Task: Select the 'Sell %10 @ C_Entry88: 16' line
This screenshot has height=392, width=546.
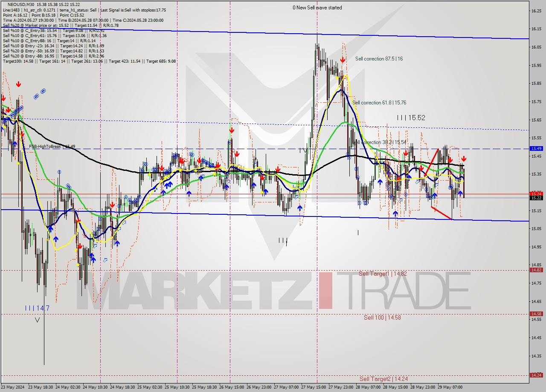Action: coord(49,40)
